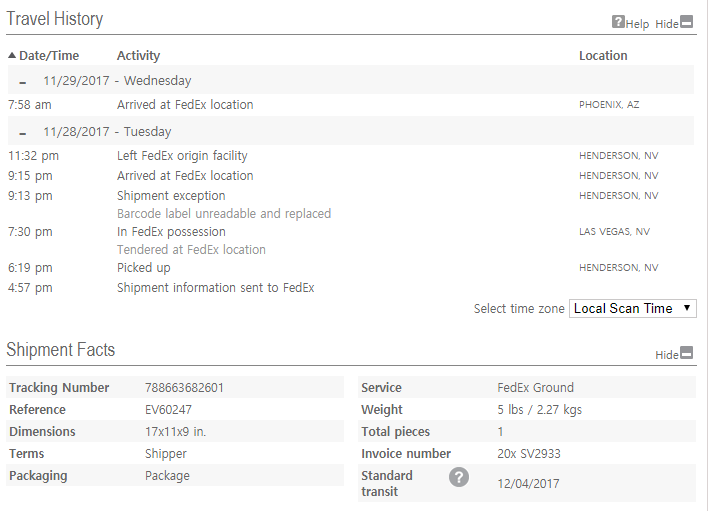Viewport: 710px width, 511px height.
Task: Hide the Shipment Facts section
Action: pyautogui.click(x=687, y=353)
